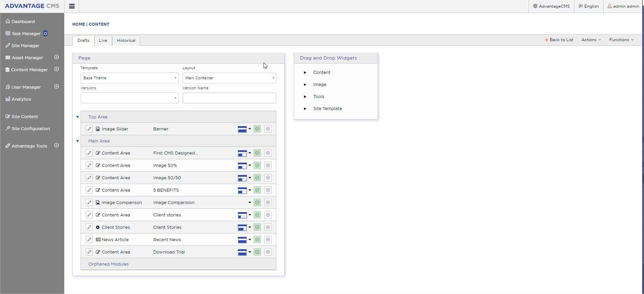Select the Drafts tab
Image resolution: width=644 pixels, height=294 pixels.
(x=83, y=40)
